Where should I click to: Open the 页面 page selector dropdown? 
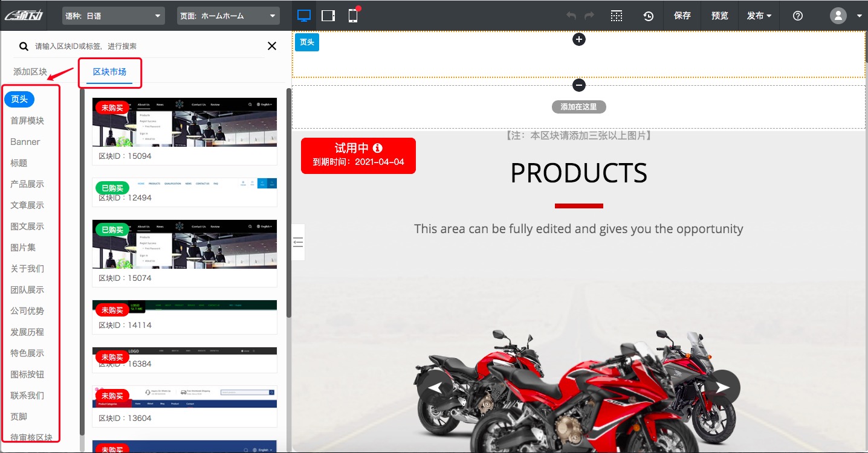click(x=228, y=16)
